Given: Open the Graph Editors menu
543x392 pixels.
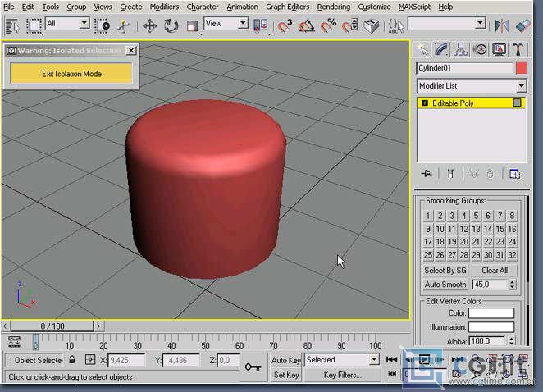Looking at the screenshot, I should 287,7.
